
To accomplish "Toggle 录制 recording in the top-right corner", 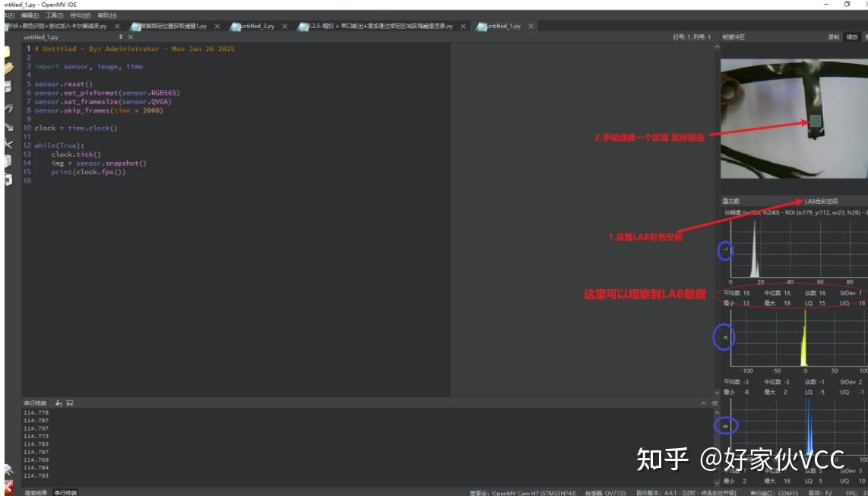I will click(x=834, y=36).
